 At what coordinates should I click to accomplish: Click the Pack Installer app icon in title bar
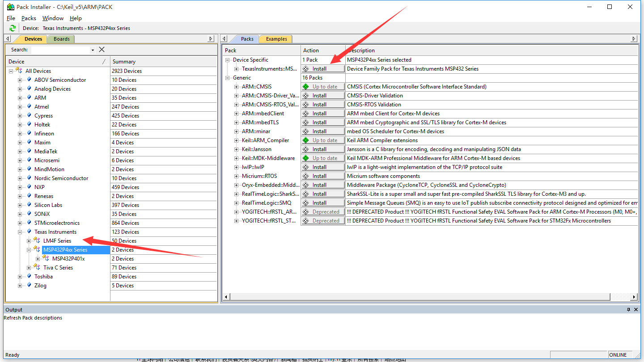click(10, 7)
